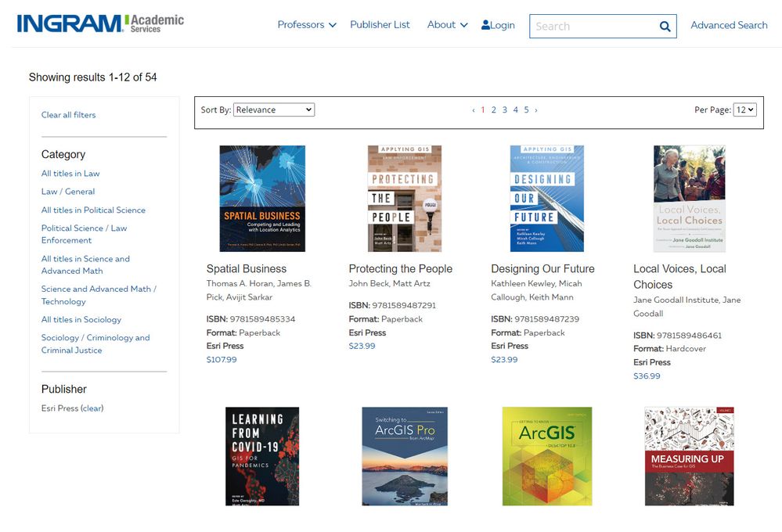Image resolution: width=782 pixels, height=532 pixels.
Task: Select the All titles in Law filter
Action: coord(70,173)
